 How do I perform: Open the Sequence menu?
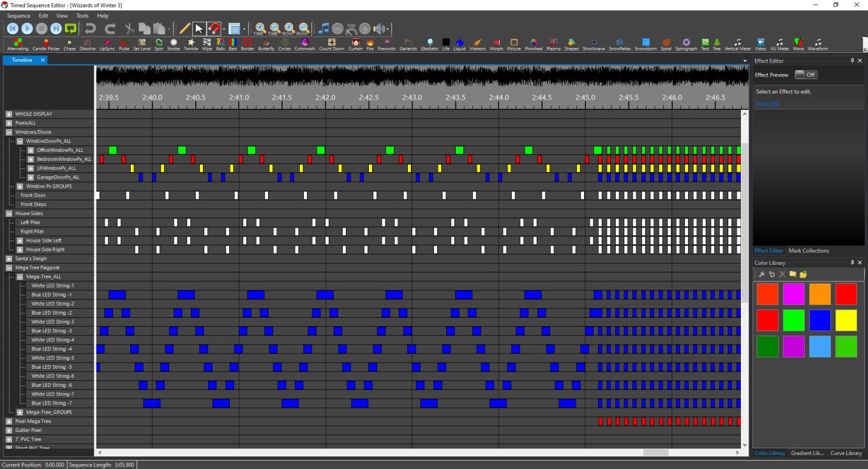[x=19, y=15]
